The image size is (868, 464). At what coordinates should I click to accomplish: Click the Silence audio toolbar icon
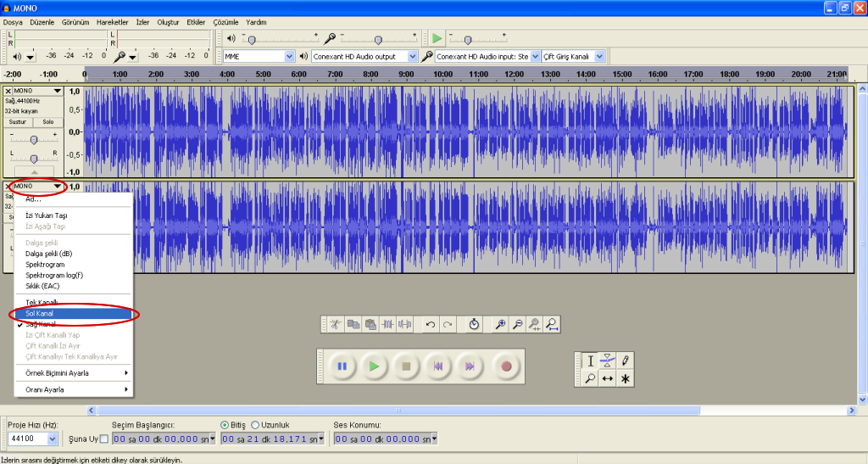[x=404, y=325]
